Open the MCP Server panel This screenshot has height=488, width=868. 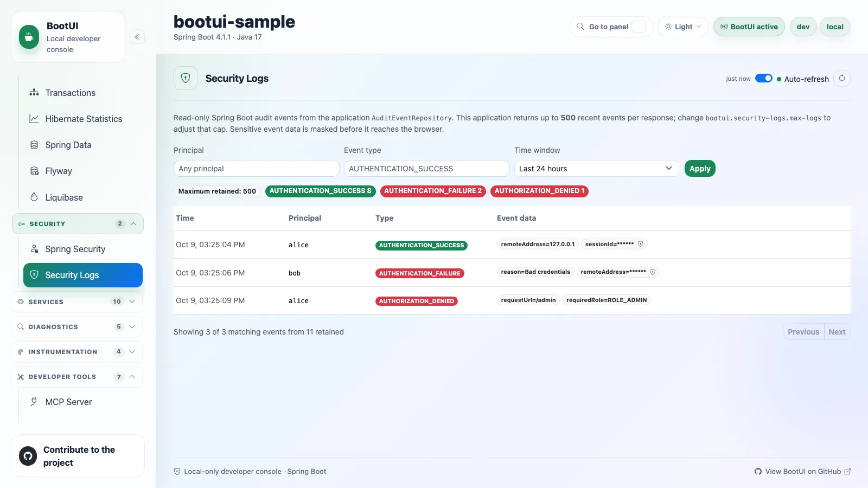(x=83, y=402)
